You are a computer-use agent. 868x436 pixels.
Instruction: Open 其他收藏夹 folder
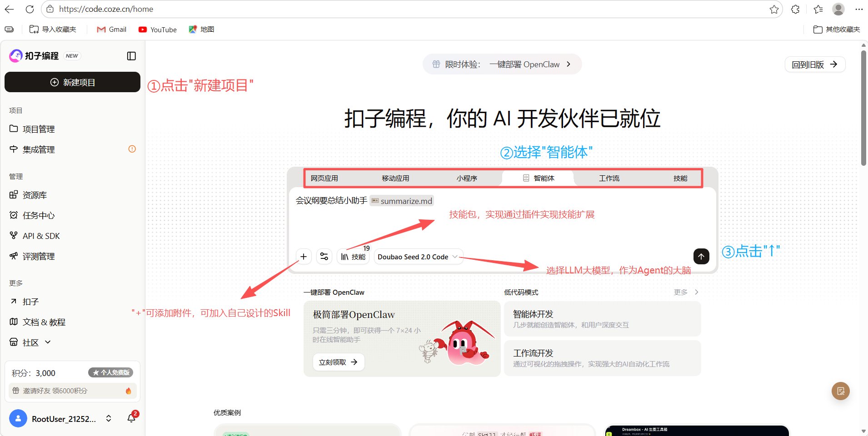coord(837,30)
